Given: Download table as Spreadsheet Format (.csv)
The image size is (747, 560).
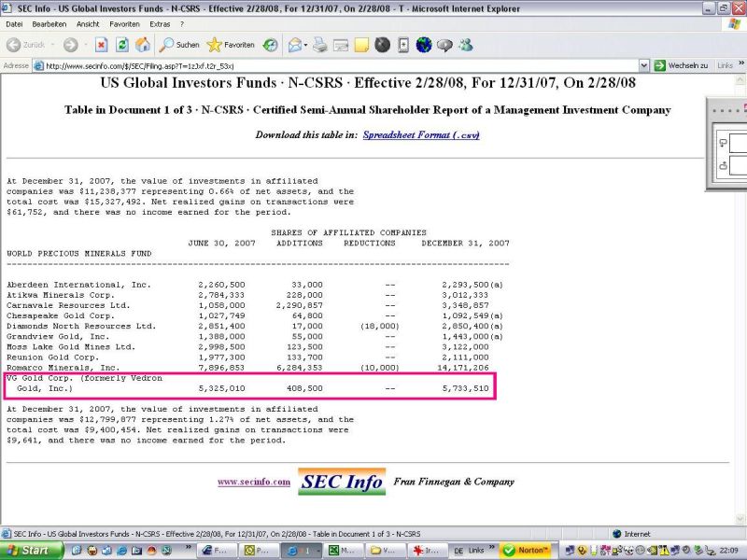Looking at the screenshot, I should 421,134.
